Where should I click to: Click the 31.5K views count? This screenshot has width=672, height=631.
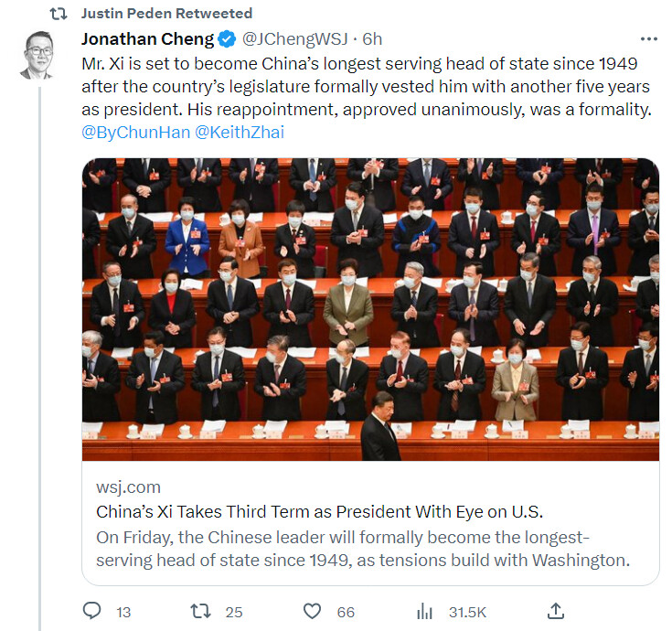pyautogui.click(x=467, y=612)
